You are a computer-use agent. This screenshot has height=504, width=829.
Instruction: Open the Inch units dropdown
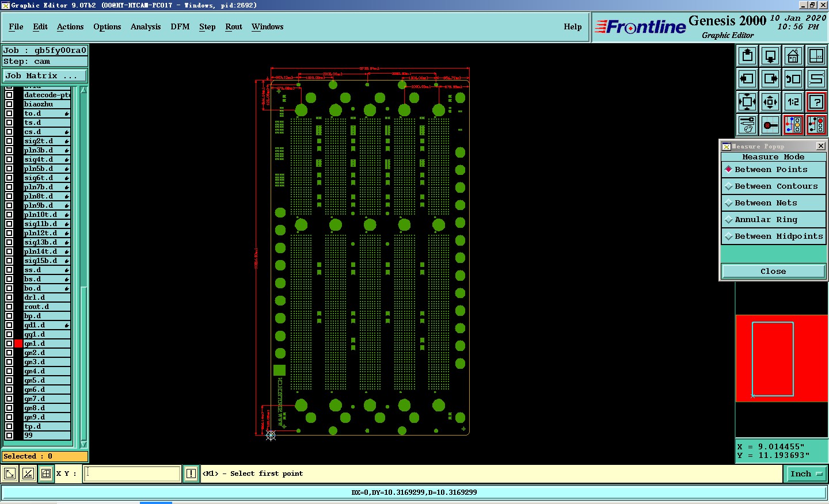pos(806,474)
